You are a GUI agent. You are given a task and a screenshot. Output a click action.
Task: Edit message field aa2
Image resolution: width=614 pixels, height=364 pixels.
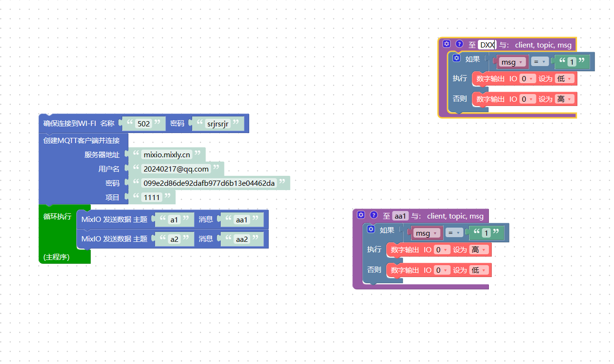point(242,239)
